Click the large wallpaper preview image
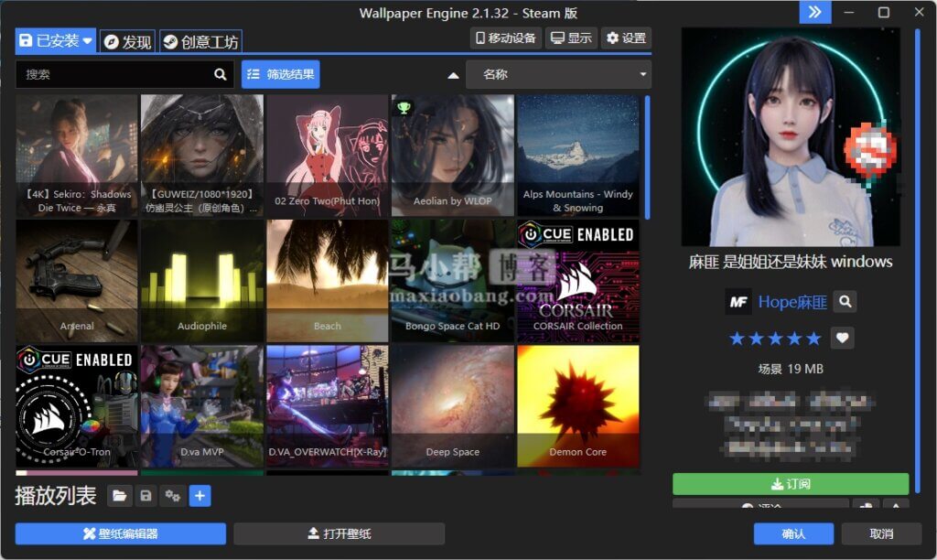This screenshot has height=560, width=937. click(791, 137)
